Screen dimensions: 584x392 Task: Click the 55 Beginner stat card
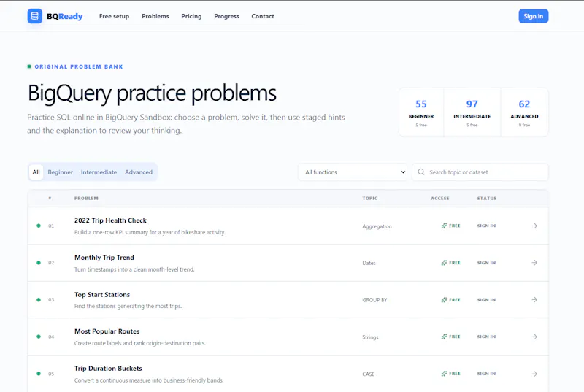tap(421, 112)
